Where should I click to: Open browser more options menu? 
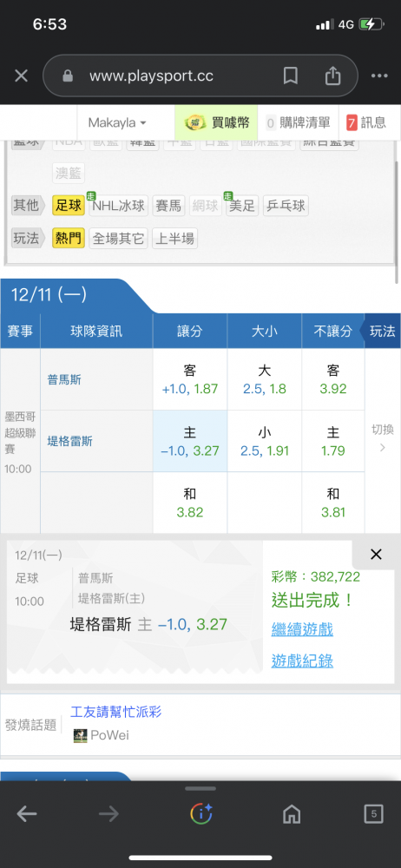379,76
